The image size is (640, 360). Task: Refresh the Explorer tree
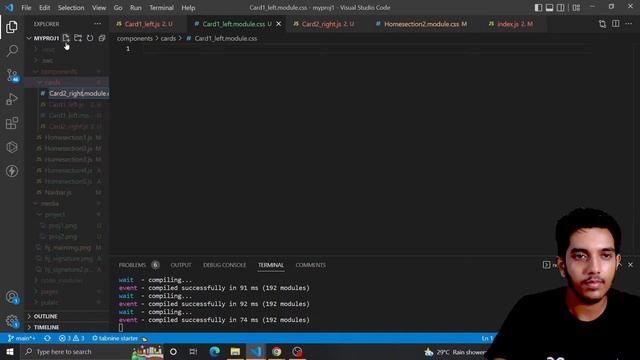click(x=90, y=38)
